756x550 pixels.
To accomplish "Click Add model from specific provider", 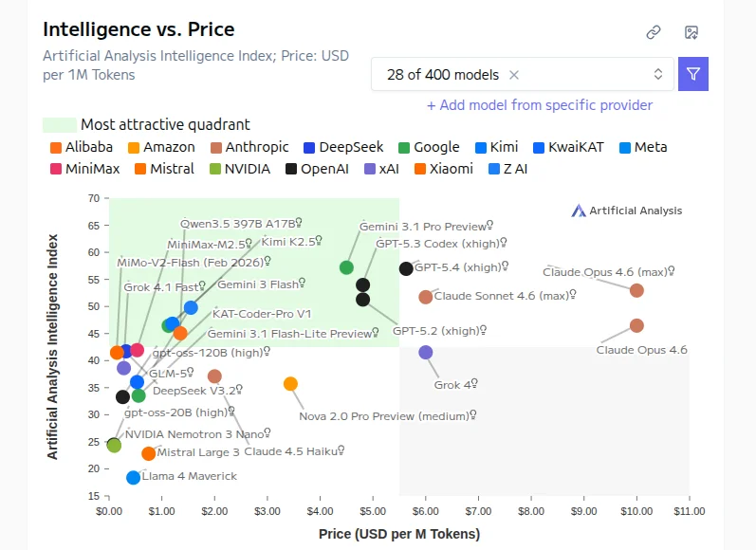I will [x=540, y=105].
